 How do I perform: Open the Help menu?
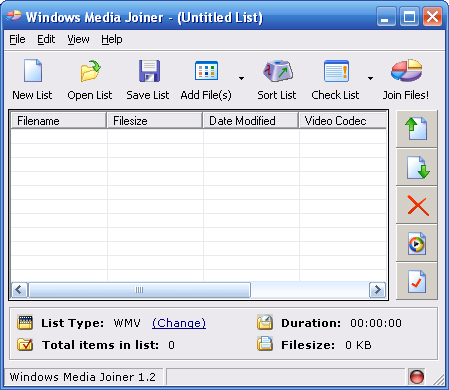click(x=112, y=39)
